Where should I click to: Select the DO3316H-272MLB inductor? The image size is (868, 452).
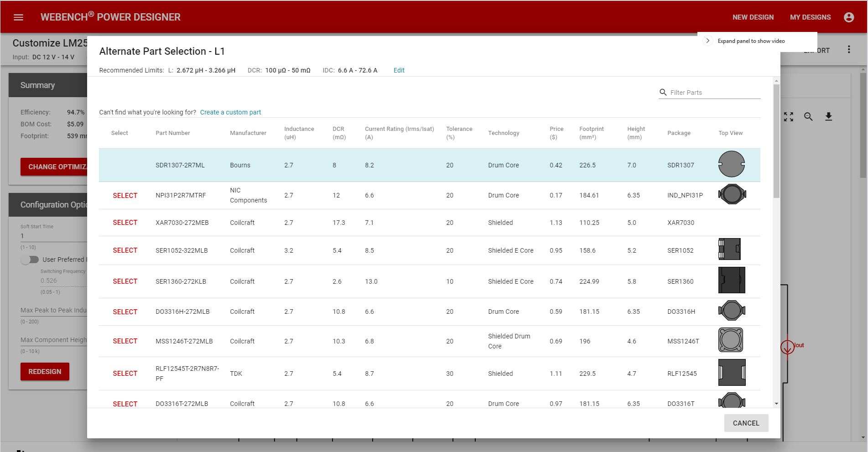[x=125, y=312]
